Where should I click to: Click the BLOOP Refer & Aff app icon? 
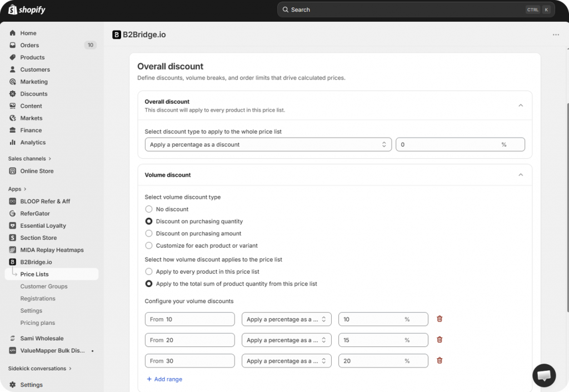pos(13,201)
